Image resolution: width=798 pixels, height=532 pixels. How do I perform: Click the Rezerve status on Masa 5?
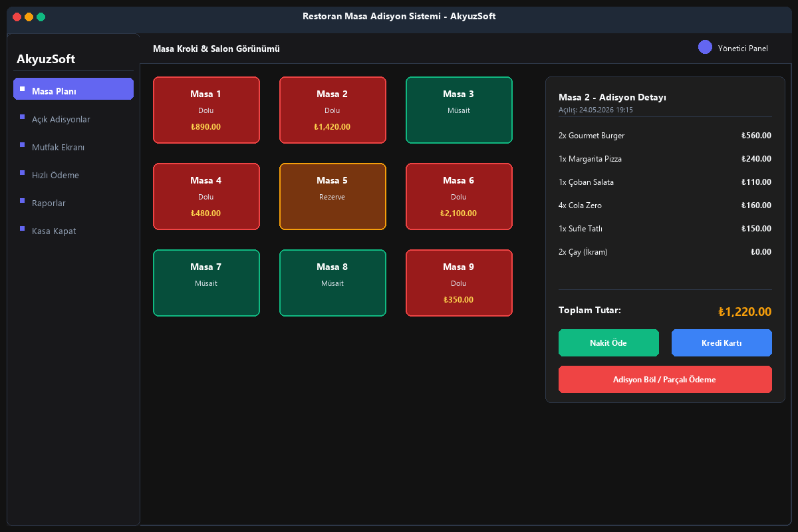click(332, 197)
